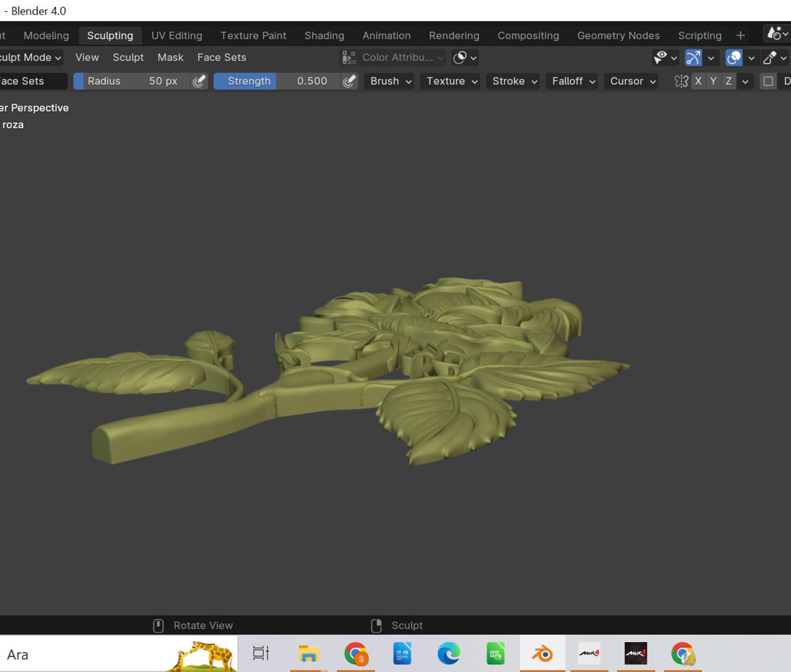
Task: Open the Color Attribute dropdown
Action: point(393,58)
